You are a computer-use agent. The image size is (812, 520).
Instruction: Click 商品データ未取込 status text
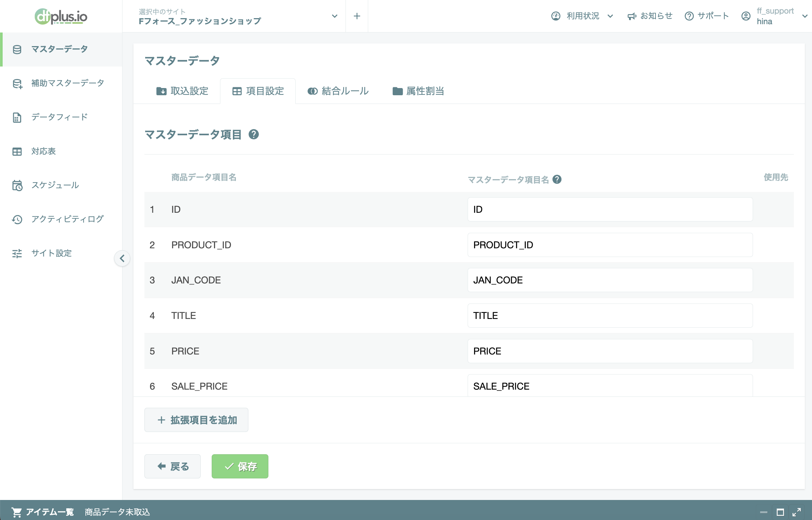click(117, 512)
